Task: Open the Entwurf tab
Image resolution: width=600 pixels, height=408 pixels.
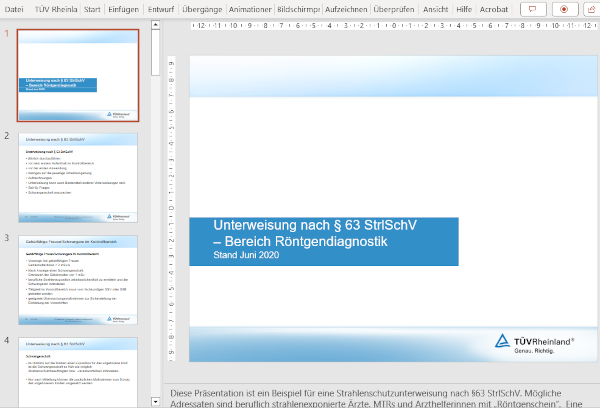Action: pyautogui.click(x=160, y=8)
